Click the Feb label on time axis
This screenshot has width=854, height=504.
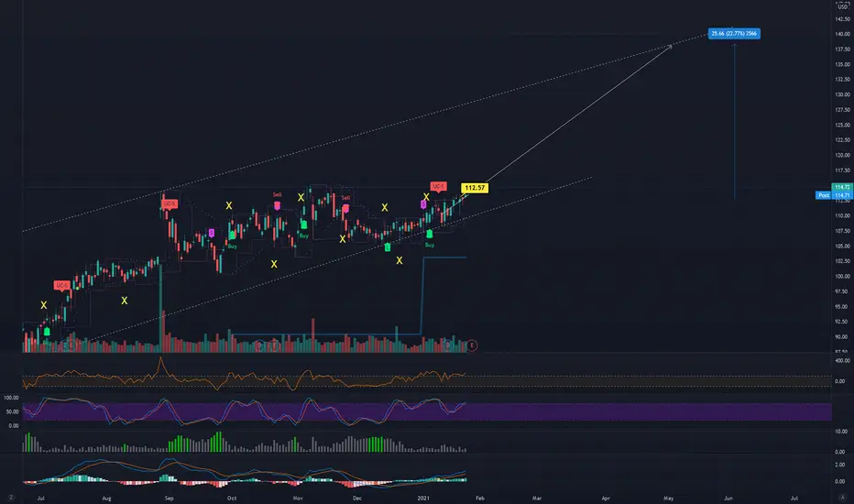tap(480, 498)
